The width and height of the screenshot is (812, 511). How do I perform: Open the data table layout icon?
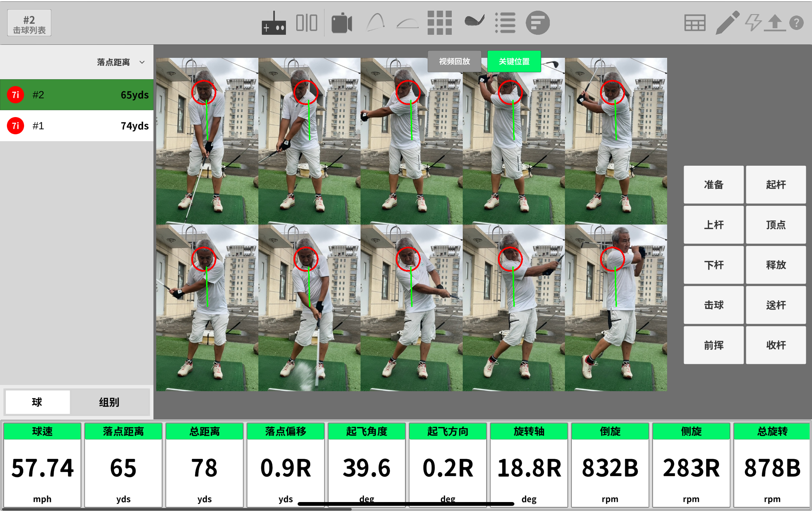[695, 23]
